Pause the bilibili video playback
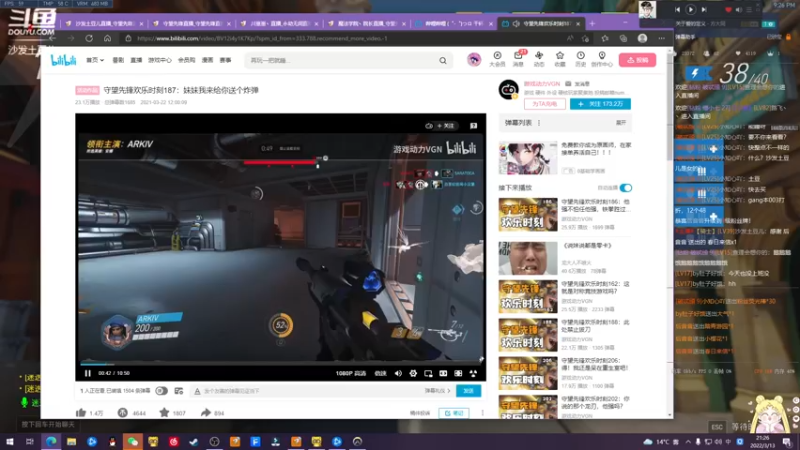The image size is (800, 450). click(x=87, y=373)
